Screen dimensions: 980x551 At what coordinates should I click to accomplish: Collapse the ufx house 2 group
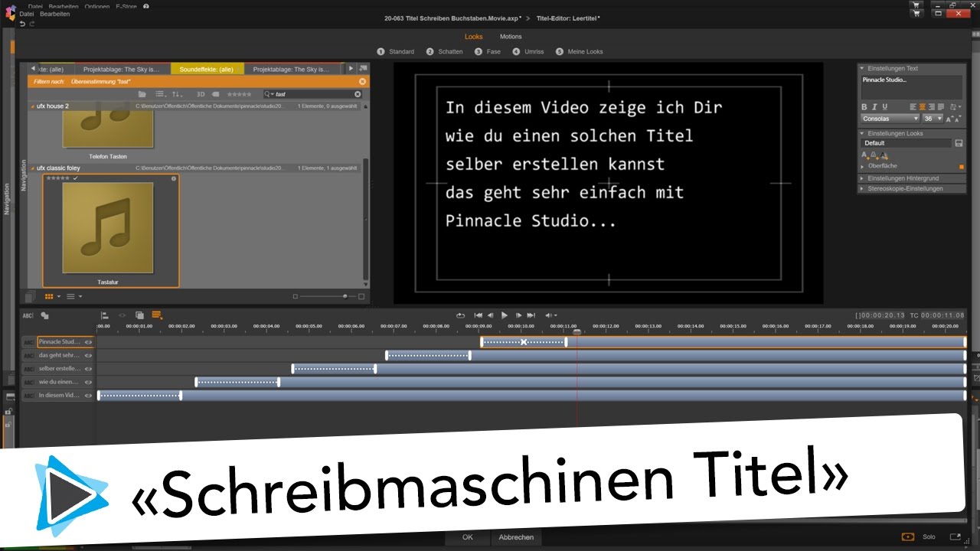(x=31, y=106)
